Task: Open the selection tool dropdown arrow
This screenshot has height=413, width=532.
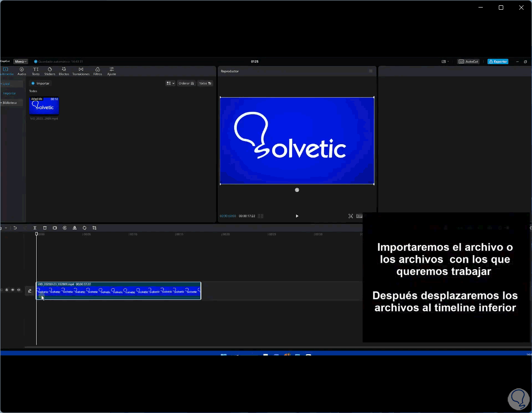Action: pos(6,228)
